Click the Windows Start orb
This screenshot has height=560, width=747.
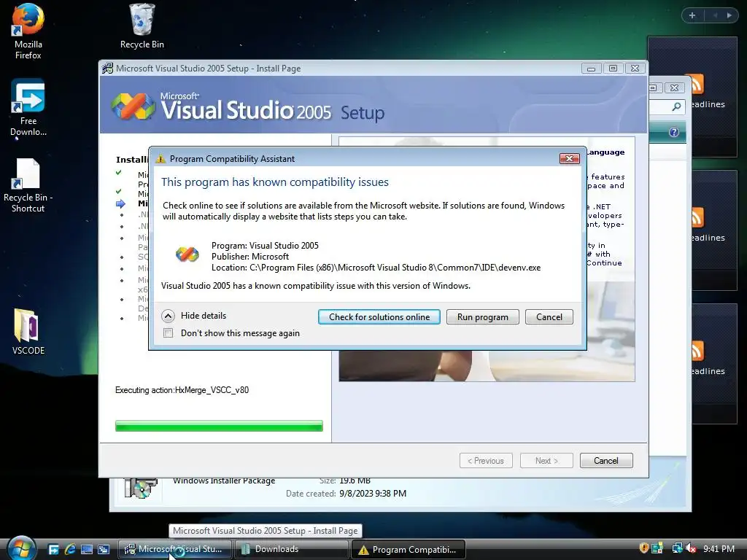(x=20, y=548)
